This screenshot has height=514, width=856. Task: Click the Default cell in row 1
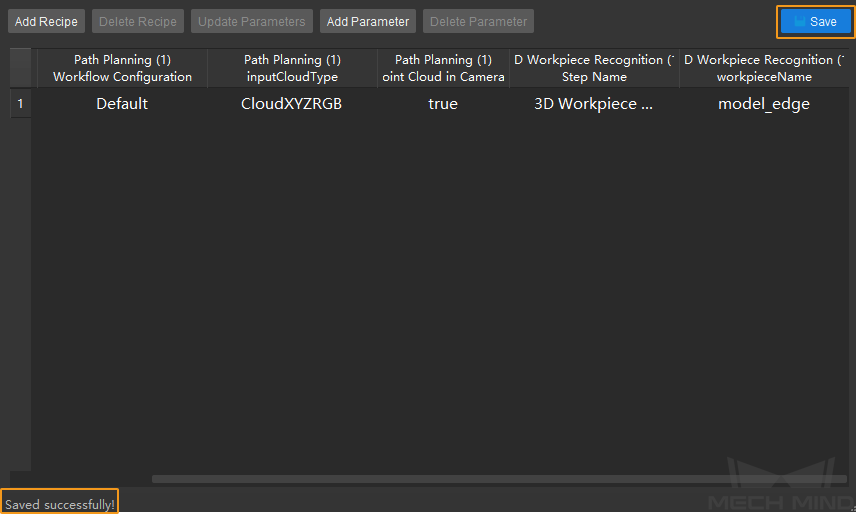[122, 104]
